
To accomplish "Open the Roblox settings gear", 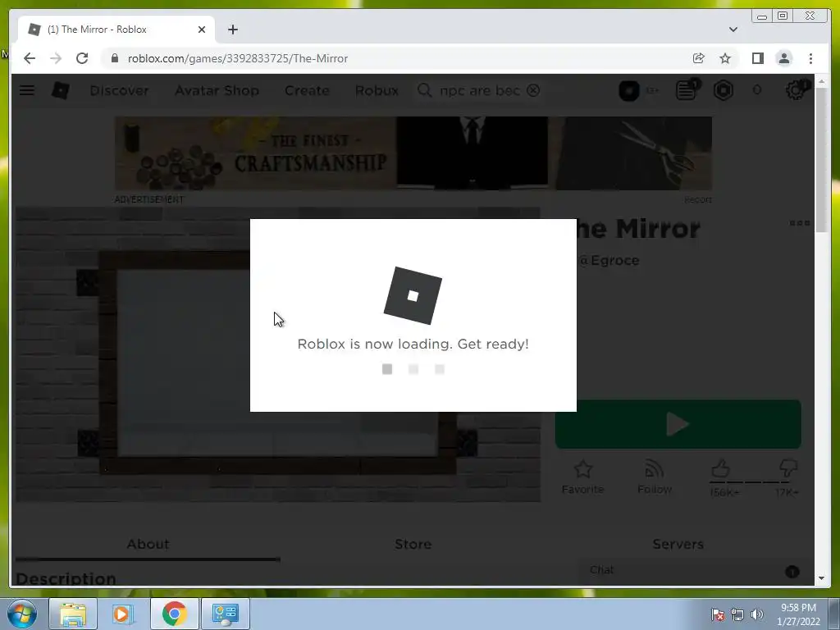I will click(796, 90).
